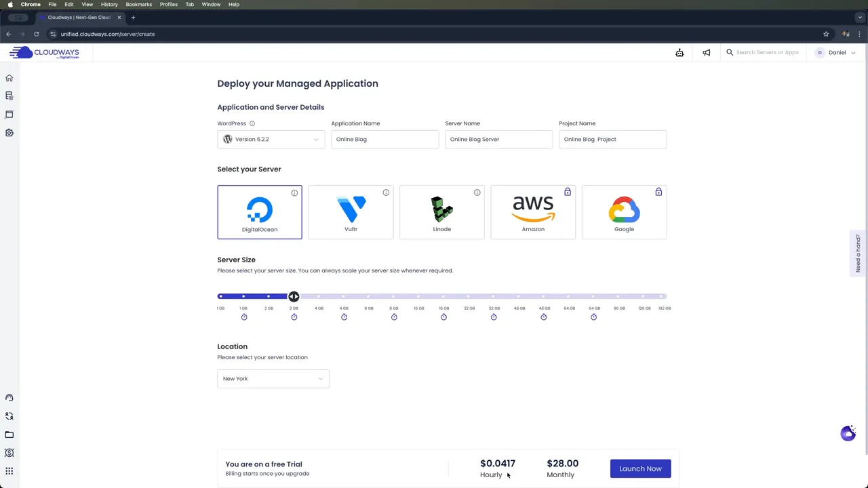The width and height of the screenshot is (868, 488).
Task: Click the announcements megaphone icon
Action: (707, 53)
